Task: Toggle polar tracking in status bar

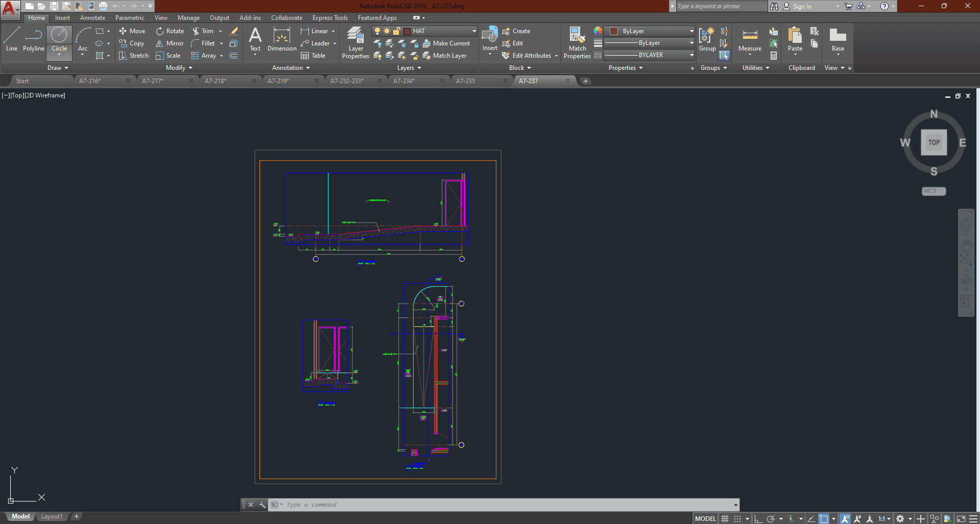Action: [x=771, y=518]
